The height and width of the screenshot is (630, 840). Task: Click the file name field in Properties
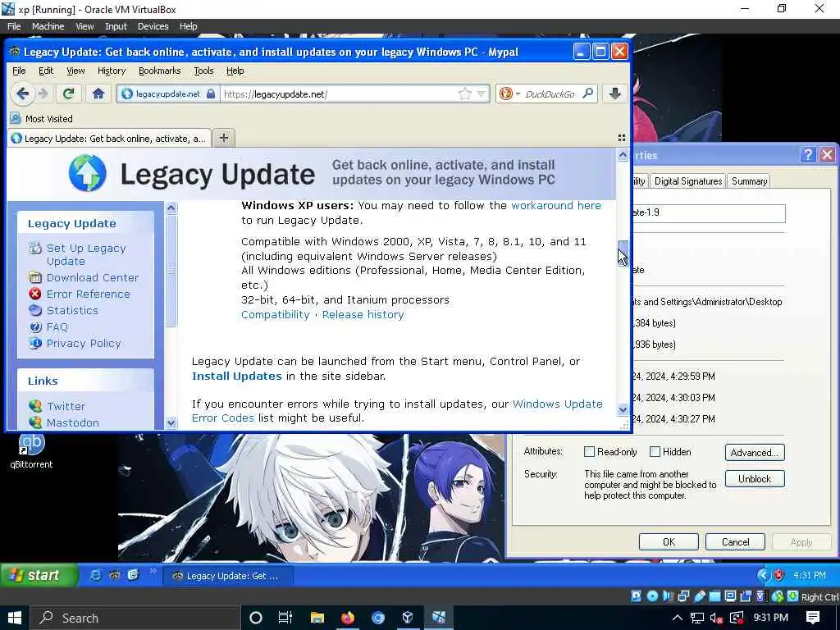coord(708,212)
